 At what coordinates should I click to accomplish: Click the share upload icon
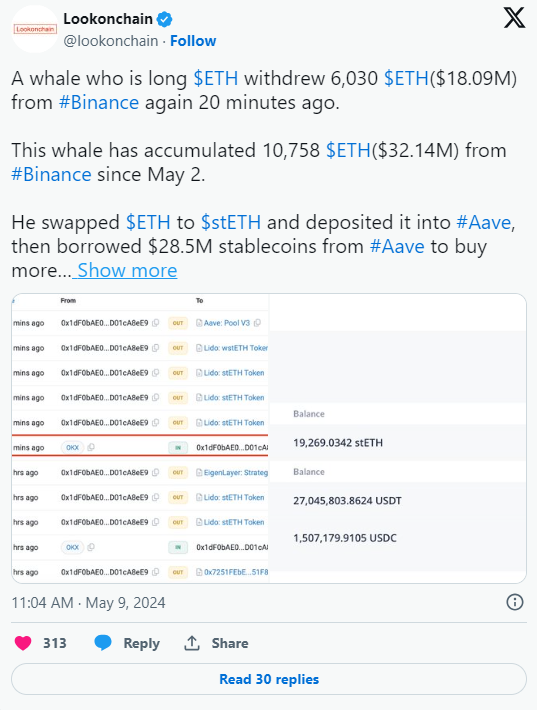click(192, 643)
